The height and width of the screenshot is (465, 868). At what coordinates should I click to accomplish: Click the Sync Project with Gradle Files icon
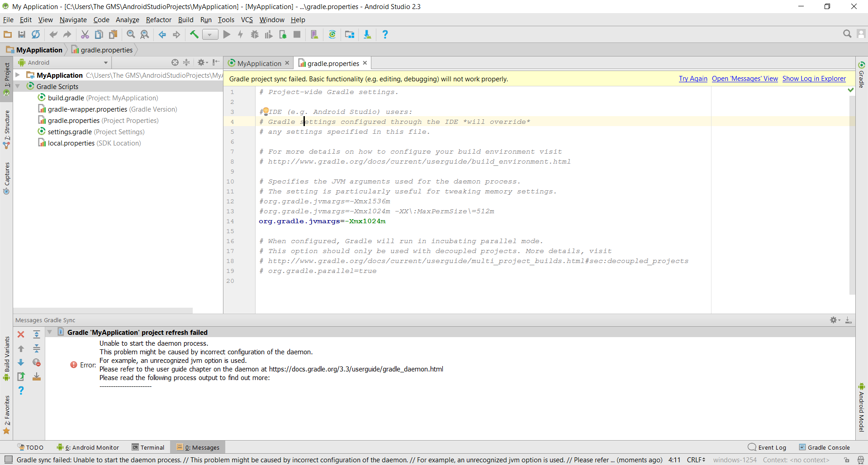pos(332,34)
